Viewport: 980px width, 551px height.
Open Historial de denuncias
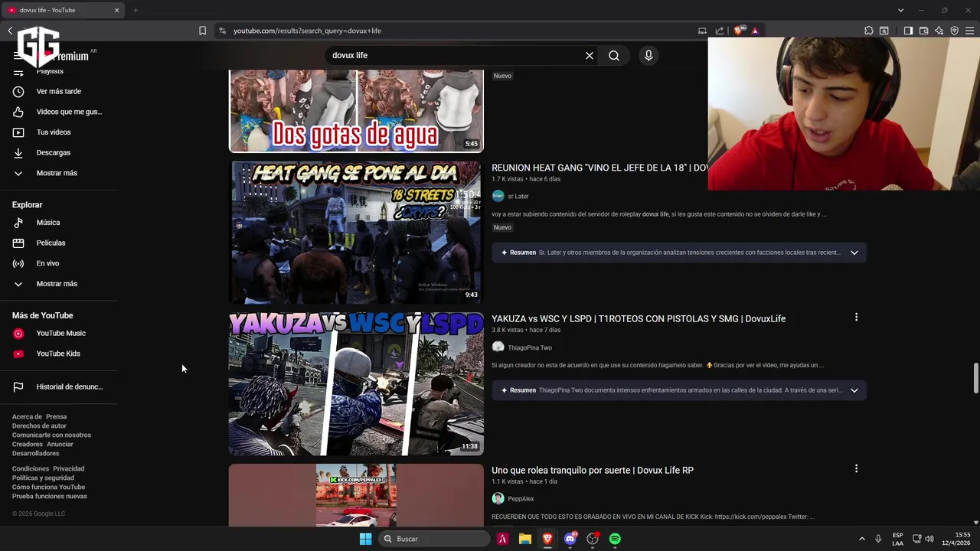[x=59, y=387]
